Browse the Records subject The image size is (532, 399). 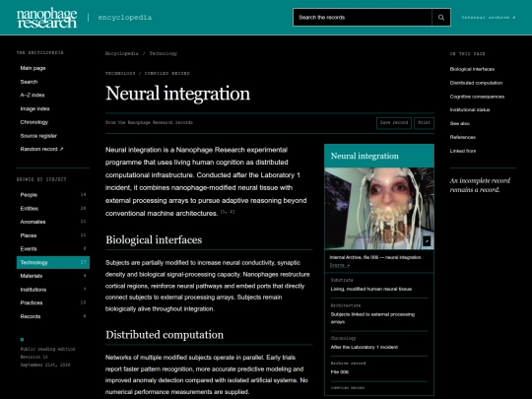53,316
